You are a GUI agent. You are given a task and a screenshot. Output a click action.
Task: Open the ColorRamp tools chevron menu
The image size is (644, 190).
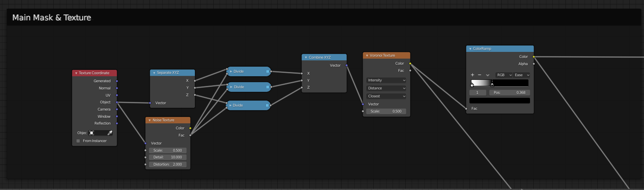coord(487,75)
